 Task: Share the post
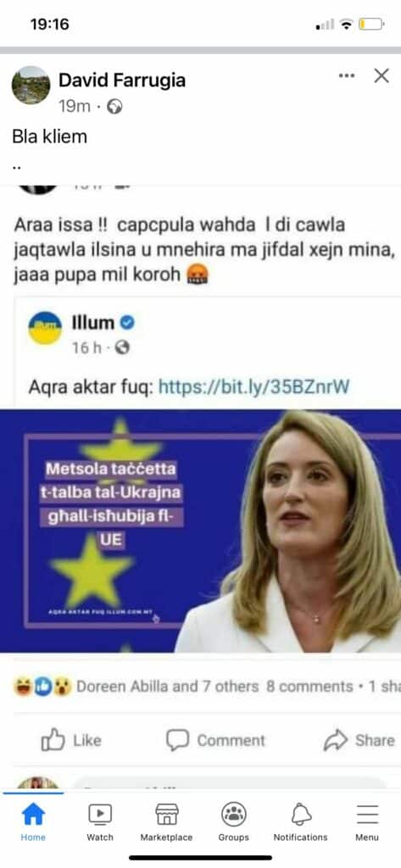tap(359, 740)
